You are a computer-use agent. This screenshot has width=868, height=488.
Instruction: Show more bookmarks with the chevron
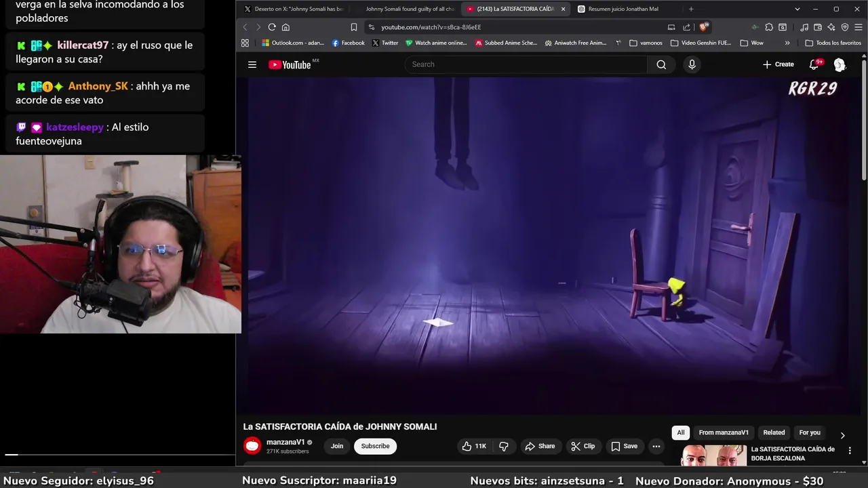(x=787, y=43)
